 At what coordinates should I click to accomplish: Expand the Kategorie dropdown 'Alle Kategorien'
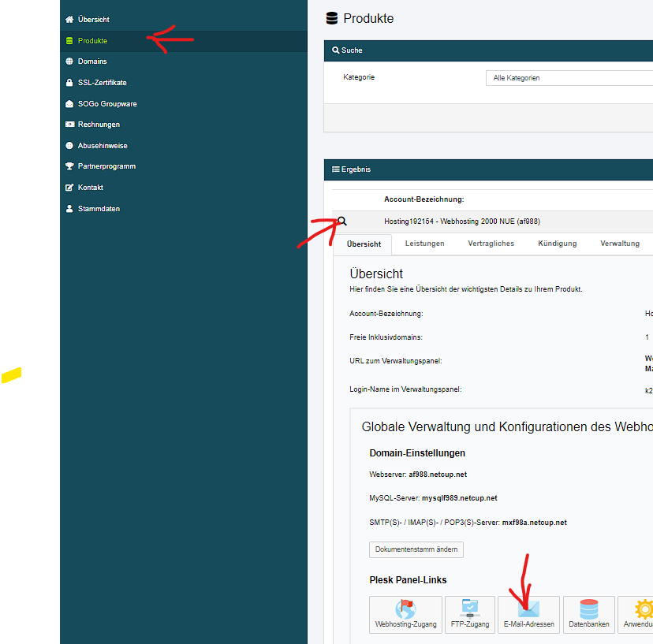coord(568,78)
